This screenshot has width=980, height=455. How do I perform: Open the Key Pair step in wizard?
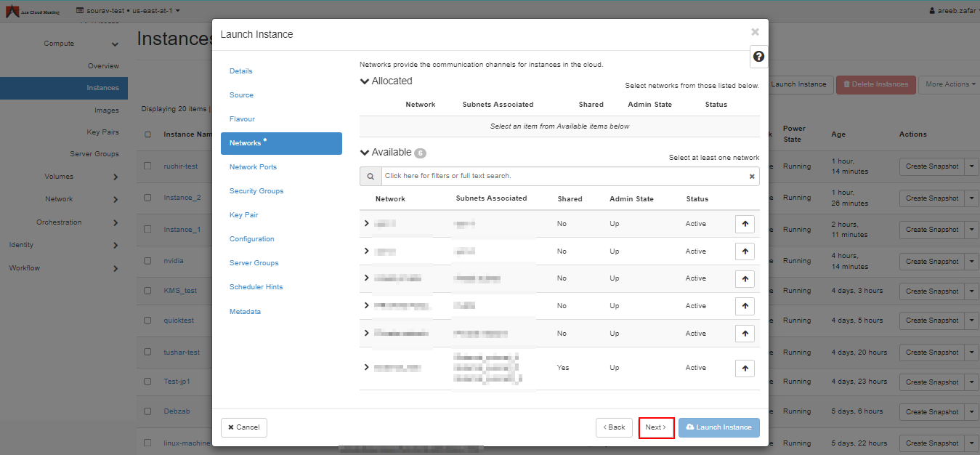(243, 215)
